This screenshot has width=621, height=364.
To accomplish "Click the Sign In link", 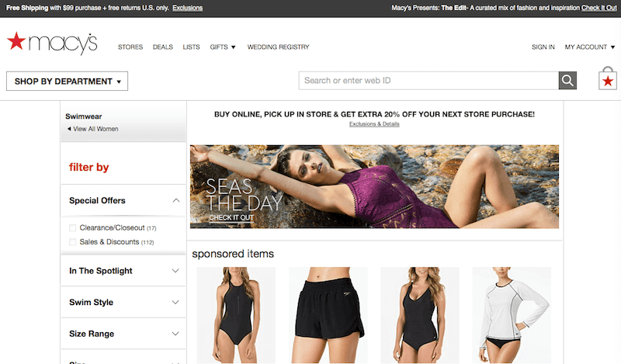I will click(543, 47).
